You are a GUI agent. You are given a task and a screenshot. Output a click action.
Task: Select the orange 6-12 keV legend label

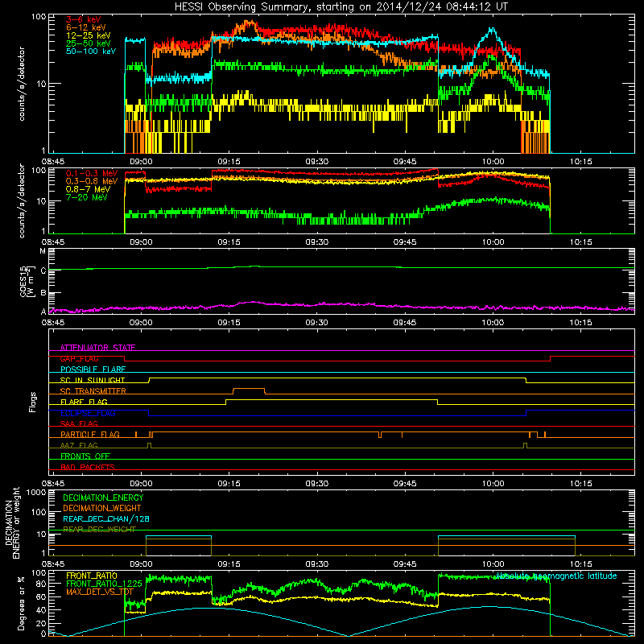(85, 27)
